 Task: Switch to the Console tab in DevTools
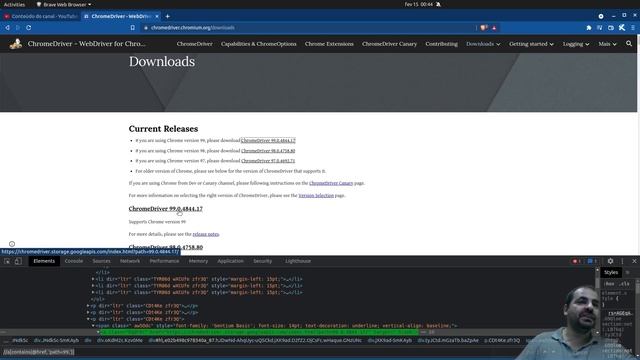point(74,261)
